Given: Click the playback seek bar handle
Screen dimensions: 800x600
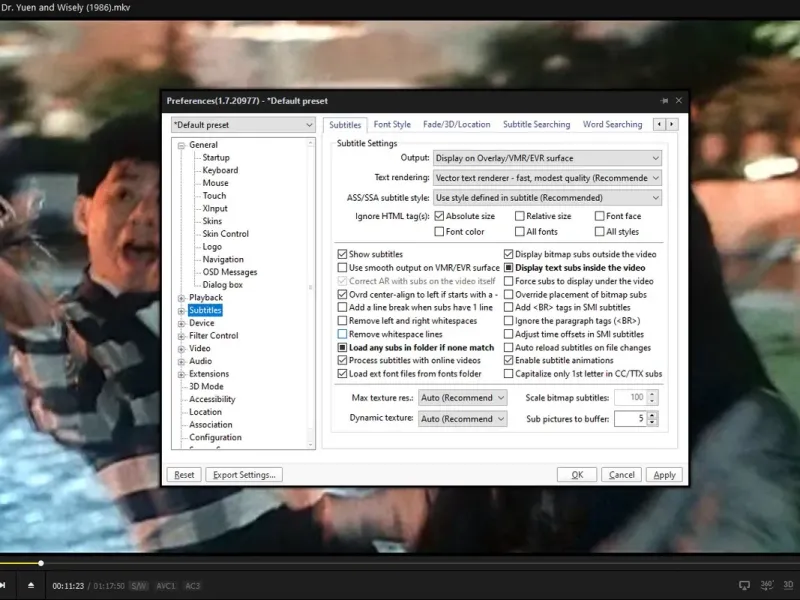Looking at the screenshot, I should tap(41, 563).
